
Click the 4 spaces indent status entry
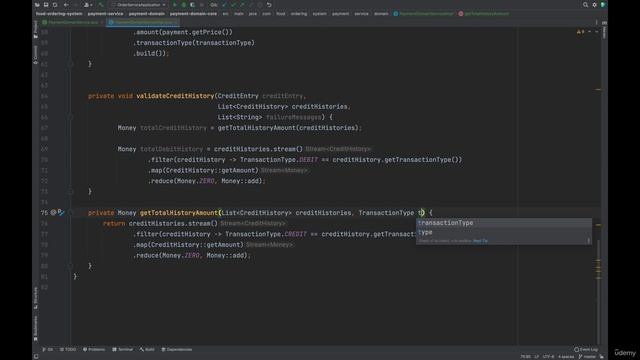point(566,357)
